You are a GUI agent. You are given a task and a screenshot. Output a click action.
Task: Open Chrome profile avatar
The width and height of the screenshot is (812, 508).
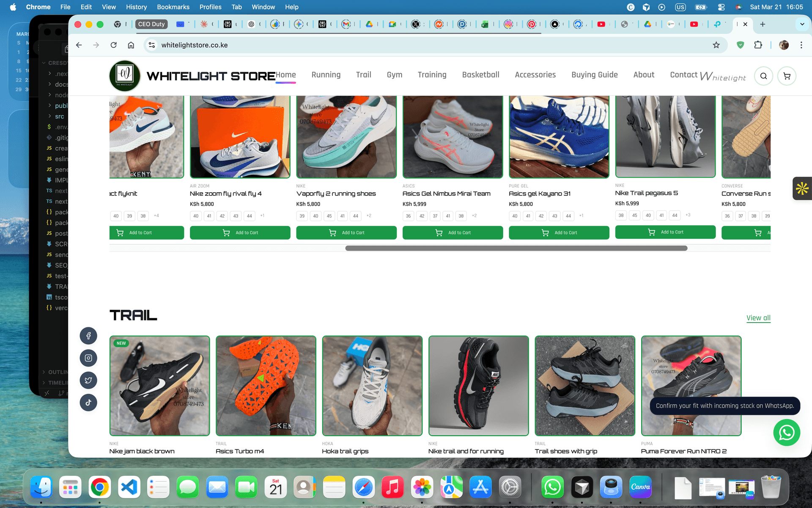pyautogui.click(x=784, y=45)
